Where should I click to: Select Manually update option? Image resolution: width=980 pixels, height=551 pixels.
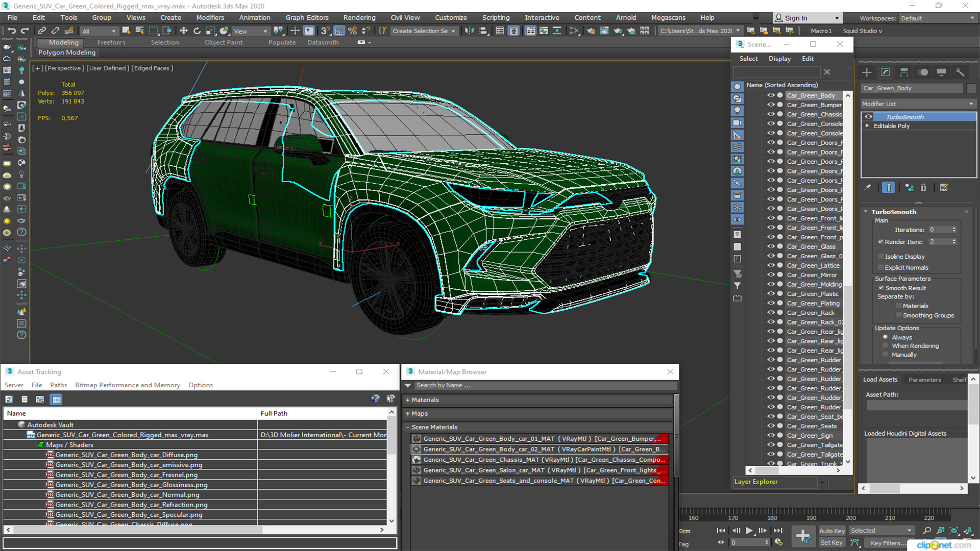(x=886, y=355)
